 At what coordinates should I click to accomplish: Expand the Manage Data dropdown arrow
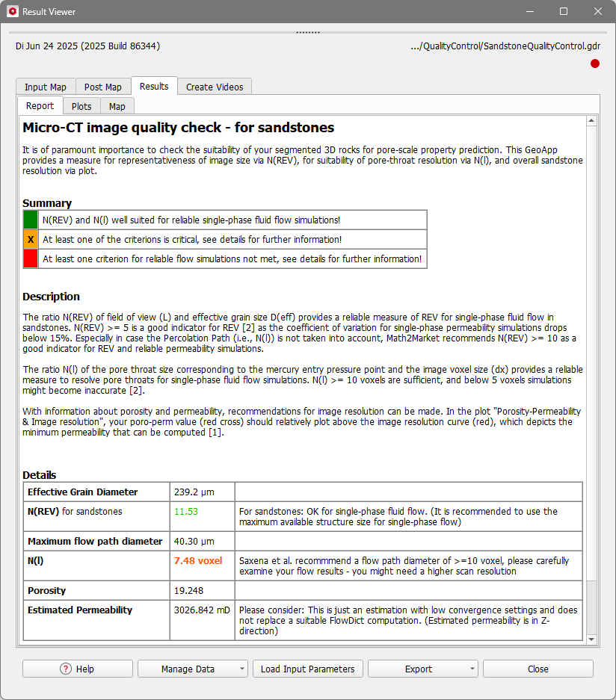coord(242,669)
